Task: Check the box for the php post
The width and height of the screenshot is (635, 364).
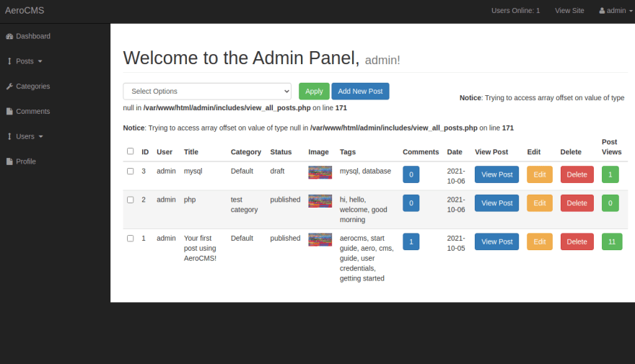Action: click(x=130, y=200)
